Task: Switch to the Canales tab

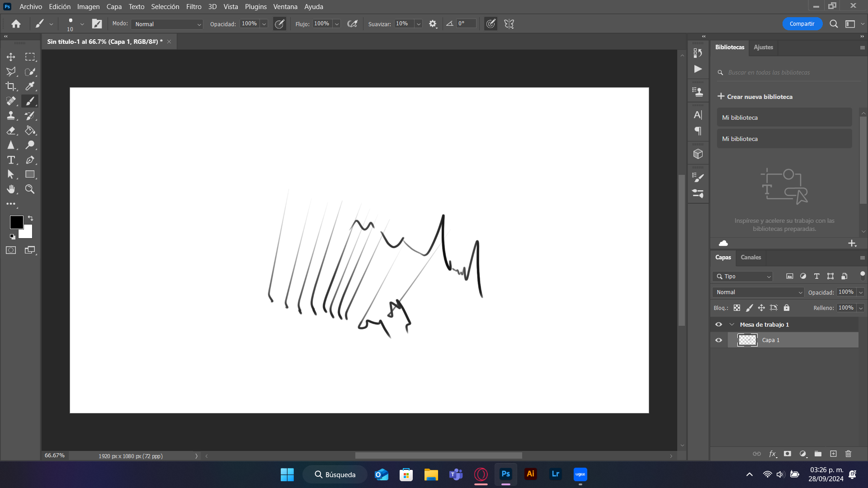Action: [750, 258]
